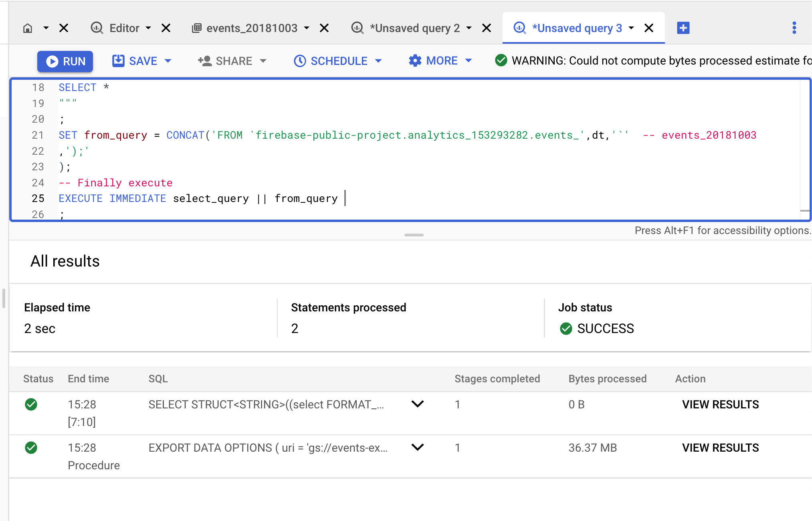Click the home icon tab
This screenshot has height=521, width=812.
click(x=28, y=28)
